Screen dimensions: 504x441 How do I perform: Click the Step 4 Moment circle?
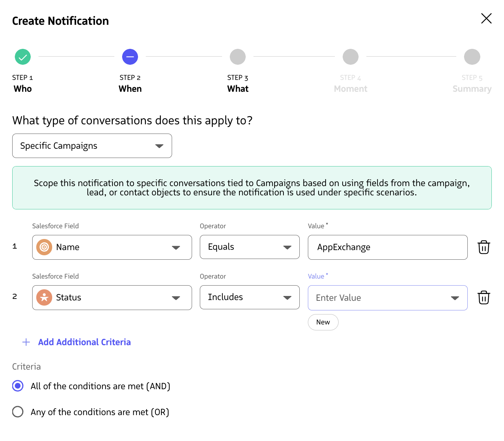point(350,57)
